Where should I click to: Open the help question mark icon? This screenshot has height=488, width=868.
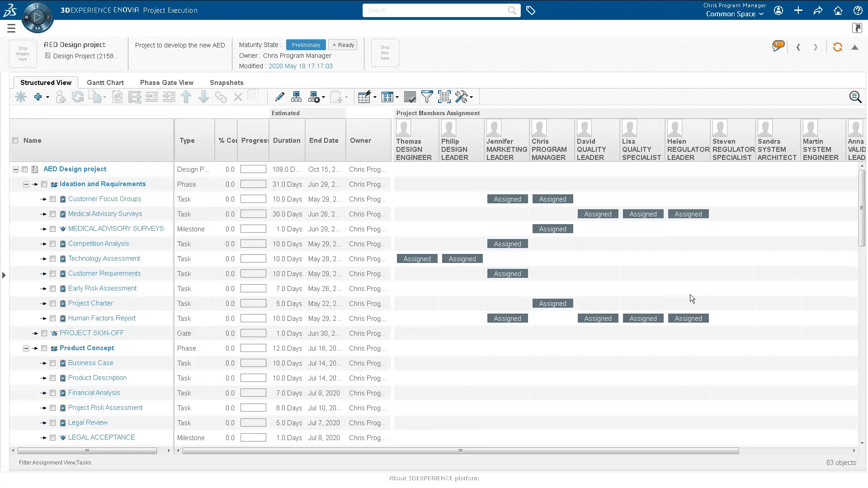coord(858,10)
